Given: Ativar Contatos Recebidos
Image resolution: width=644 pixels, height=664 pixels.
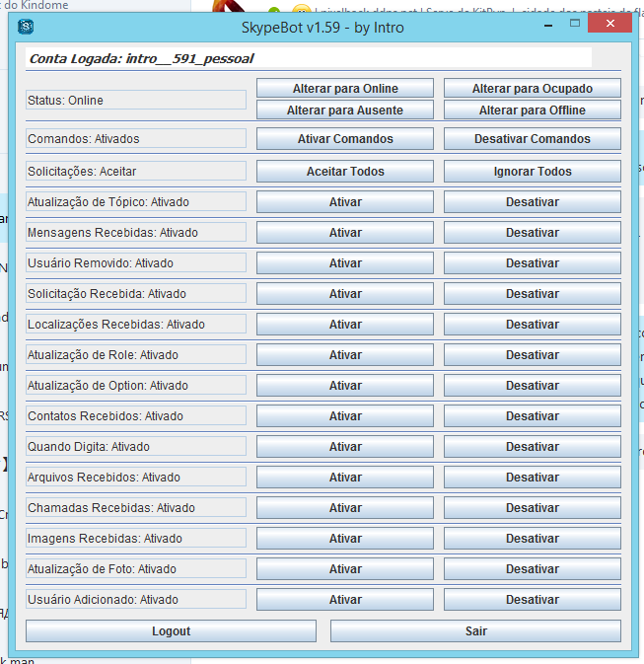Looking at the screenshot, I should pos(345,415).
